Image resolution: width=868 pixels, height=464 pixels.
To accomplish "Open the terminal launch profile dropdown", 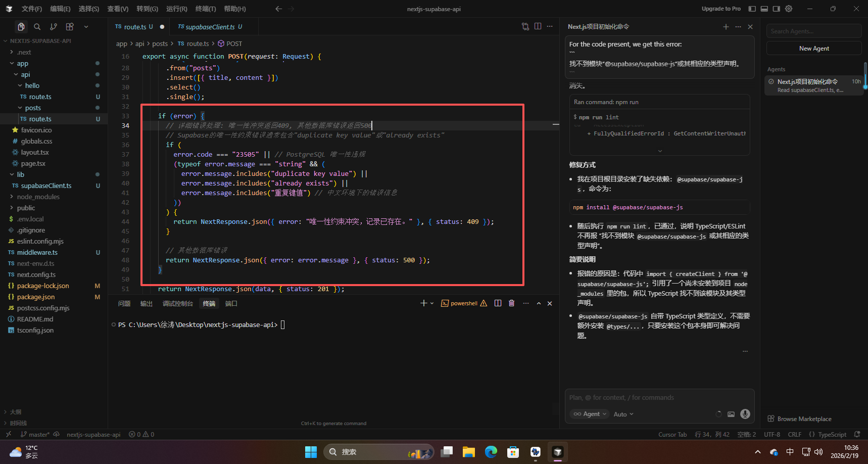I will (x=432, y=303).
